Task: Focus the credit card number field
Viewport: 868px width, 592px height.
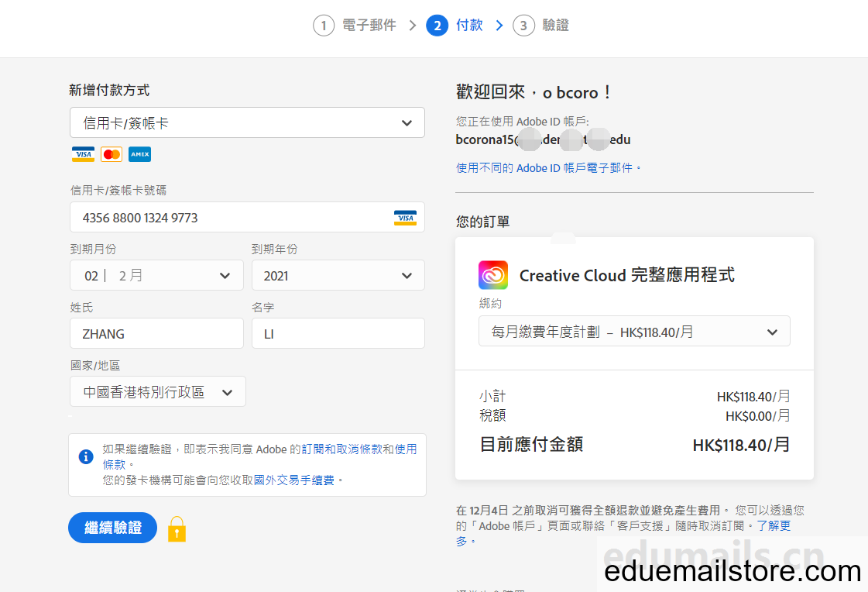Action: pyautogui.click(x=248, y=217)
